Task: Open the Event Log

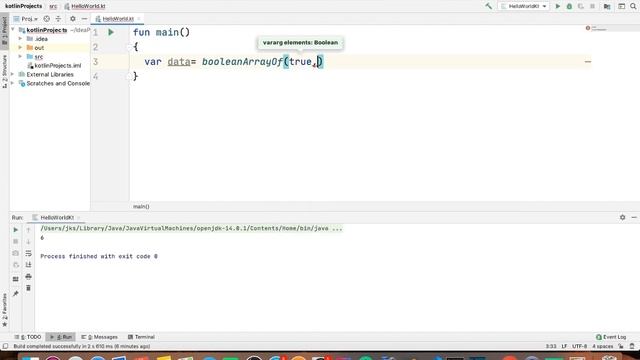Action: (611, 337)
